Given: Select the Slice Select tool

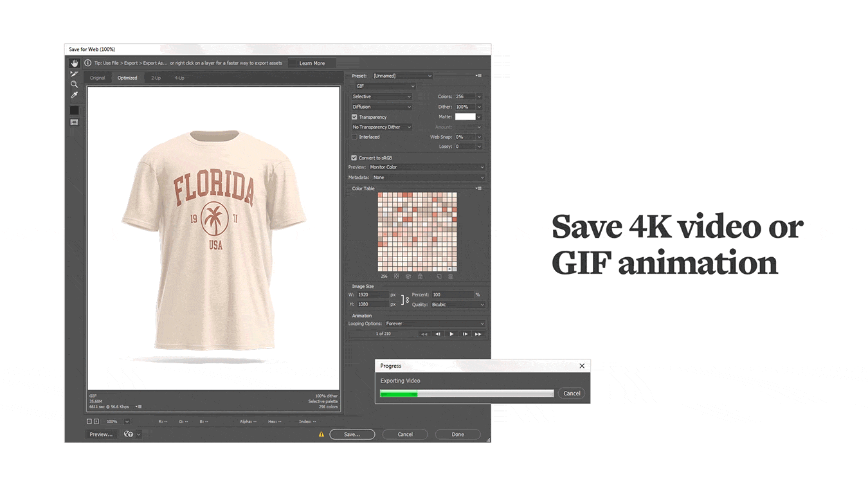Looking at the screenshot, I should pos(75,74).
